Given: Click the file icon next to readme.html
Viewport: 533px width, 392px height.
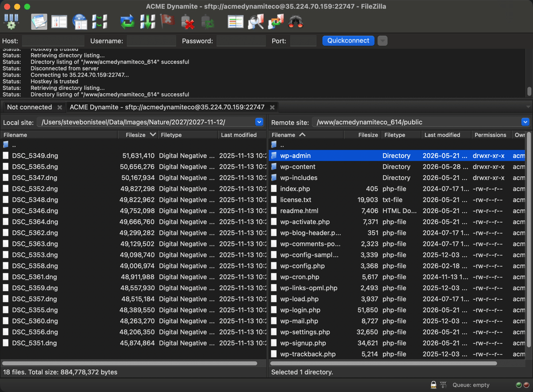Looking at the screenshot, I should [x=274, y=211].
